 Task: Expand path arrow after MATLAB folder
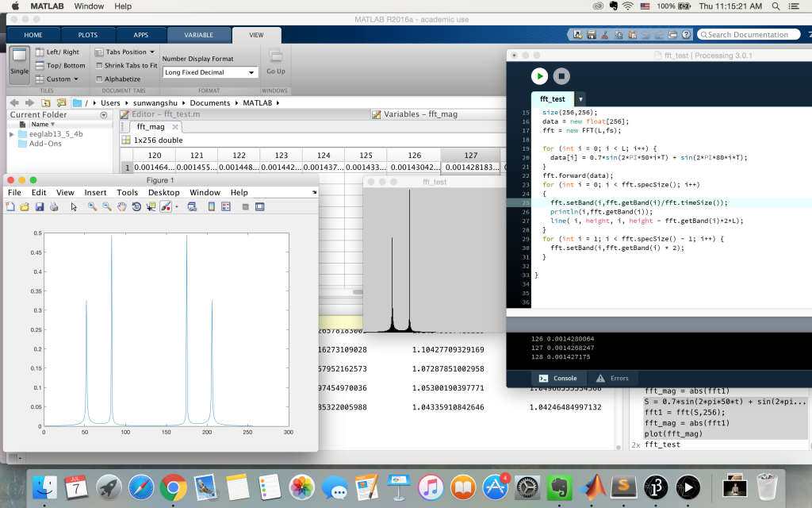coord(278,102)
